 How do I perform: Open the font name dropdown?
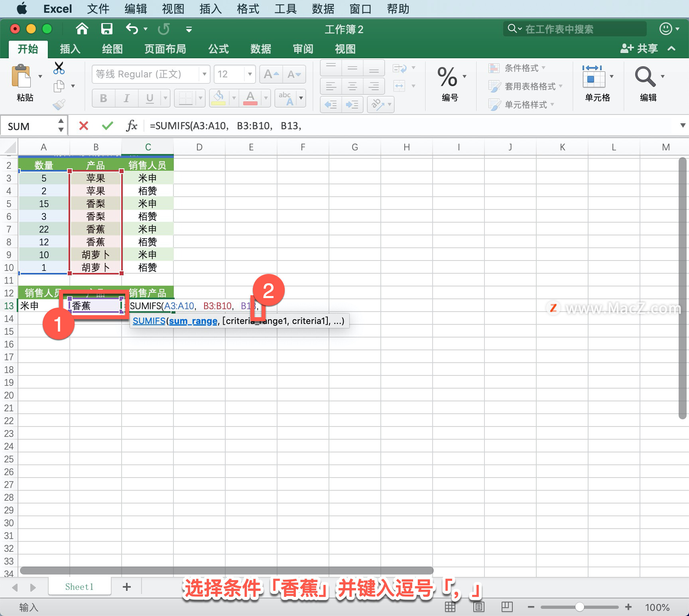pos(205,74)
